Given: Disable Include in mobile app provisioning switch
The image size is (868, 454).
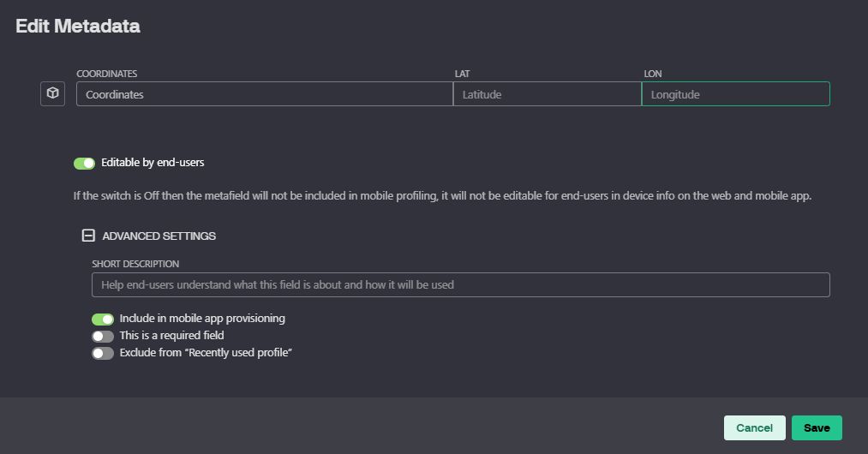Looking at the screenshot, I should tap(103, 320).
